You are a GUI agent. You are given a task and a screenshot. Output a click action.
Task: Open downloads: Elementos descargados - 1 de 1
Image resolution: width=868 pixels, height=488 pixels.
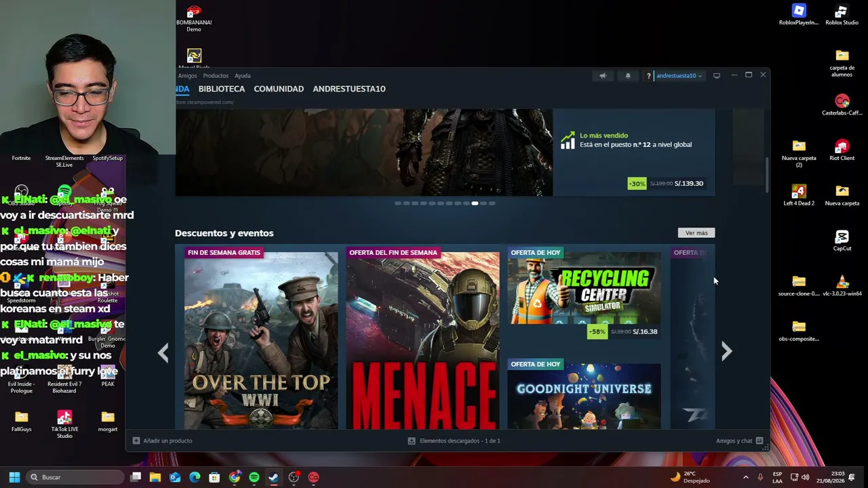click(454, 441)
